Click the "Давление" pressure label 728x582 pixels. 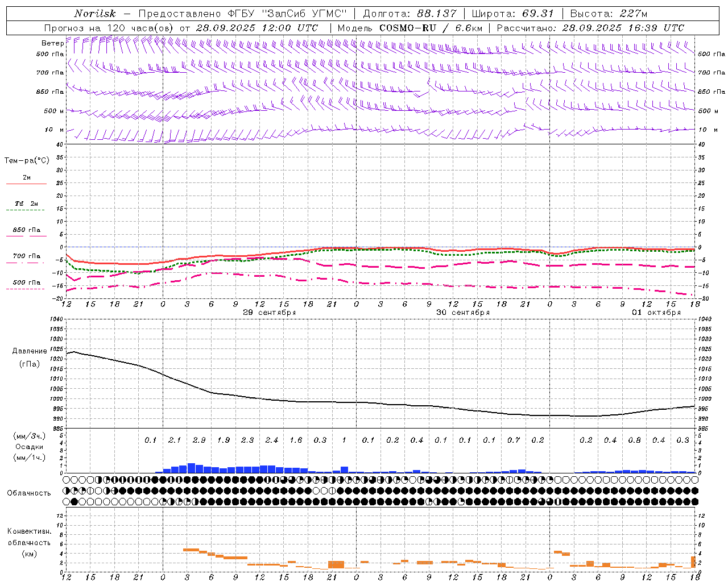[x=30, y=351]
